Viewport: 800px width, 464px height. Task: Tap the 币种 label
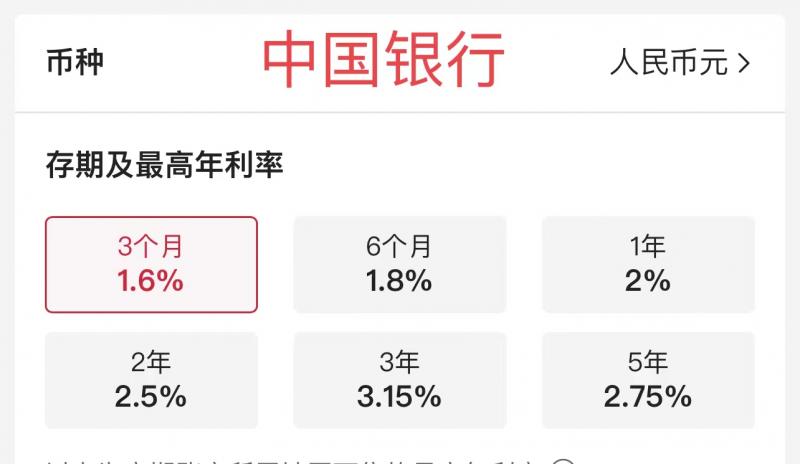click(75, 62)
